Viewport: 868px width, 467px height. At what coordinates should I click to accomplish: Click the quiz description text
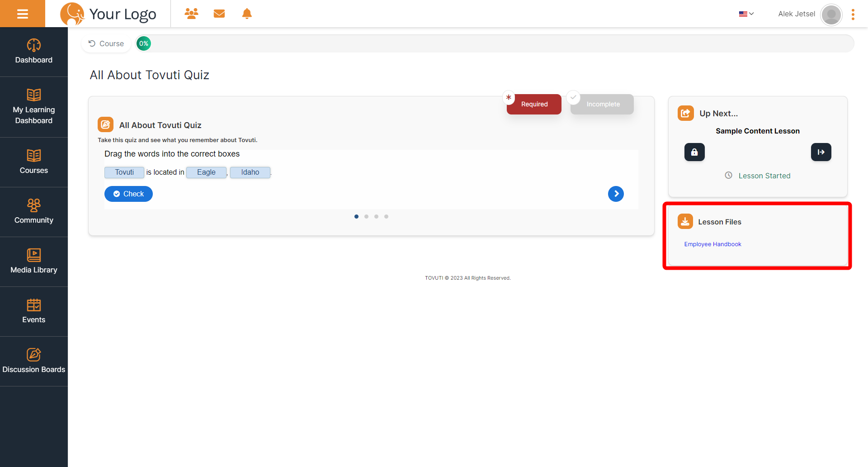(178, 140)
